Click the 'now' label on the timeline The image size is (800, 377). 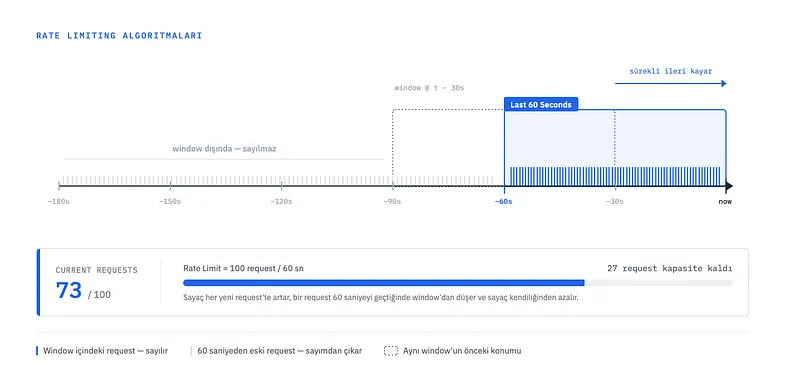725,202
